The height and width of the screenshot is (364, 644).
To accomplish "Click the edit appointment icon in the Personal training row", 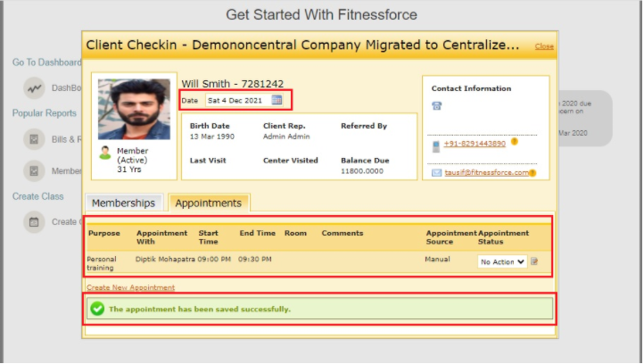I will tap(534, 261).
